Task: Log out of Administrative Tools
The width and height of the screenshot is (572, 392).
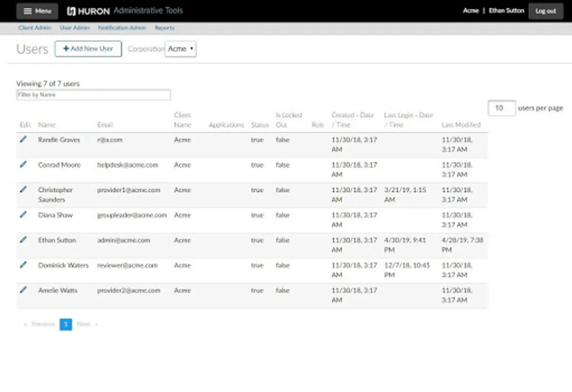Action: point(546,11)
